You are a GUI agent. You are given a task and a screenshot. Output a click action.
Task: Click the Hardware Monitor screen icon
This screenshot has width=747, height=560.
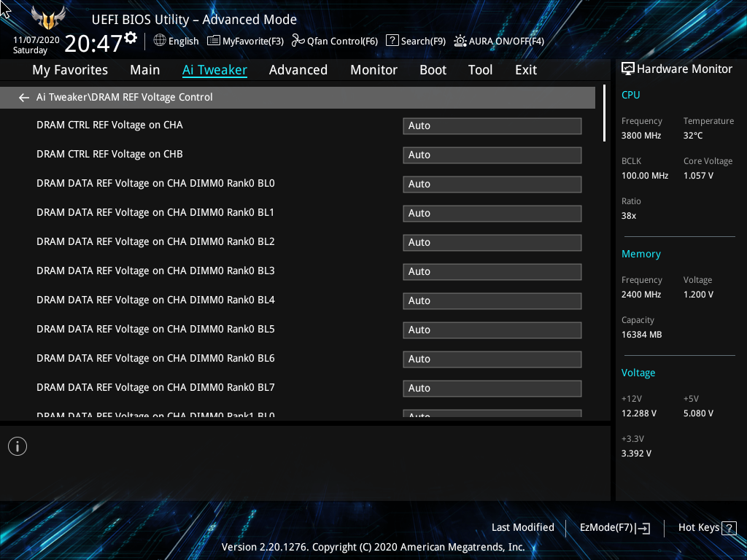tap(628, 69)
